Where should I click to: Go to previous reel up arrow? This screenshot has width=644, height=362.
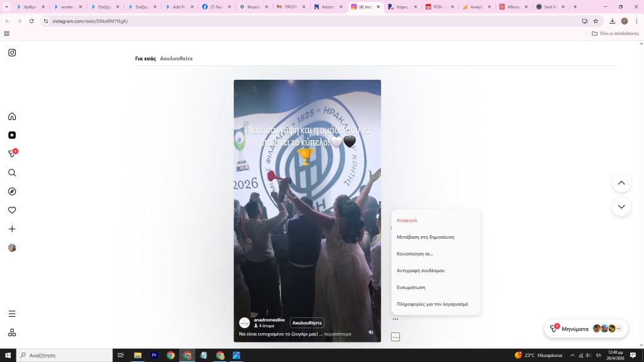[x=621, y=183]
